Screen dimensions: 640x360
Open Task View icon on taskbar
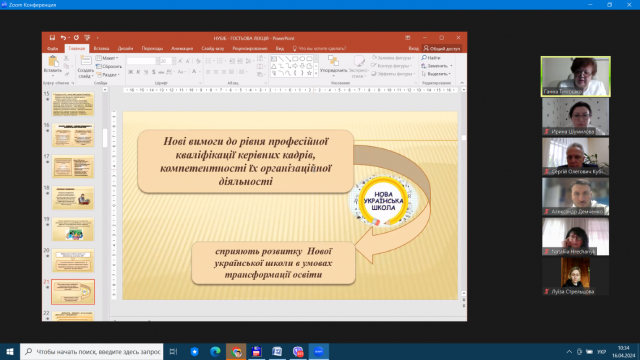(173, 351)
